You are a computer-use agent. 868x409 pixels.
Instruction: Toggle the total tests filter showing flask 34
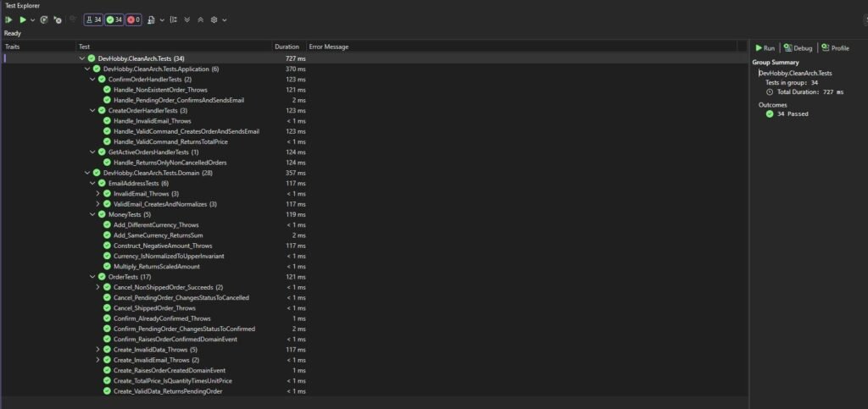click(x=93, y=19)
